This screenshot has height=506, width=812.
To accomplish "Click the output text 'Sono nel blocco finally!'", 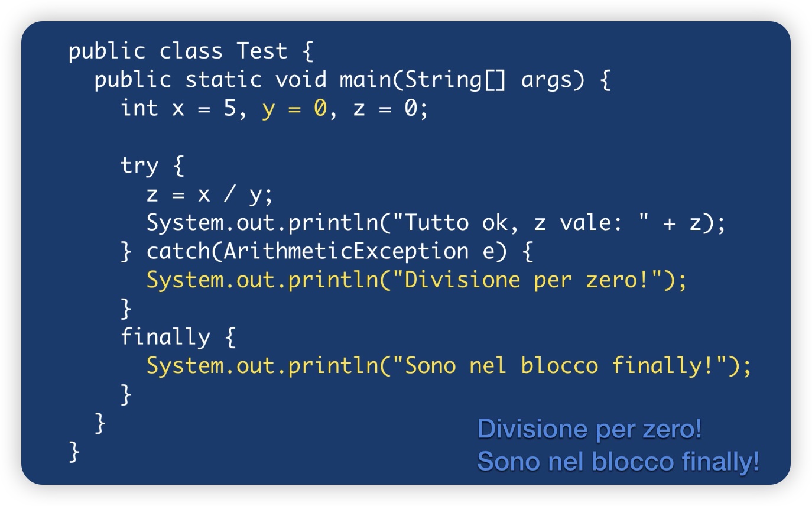I will [618, 462].
